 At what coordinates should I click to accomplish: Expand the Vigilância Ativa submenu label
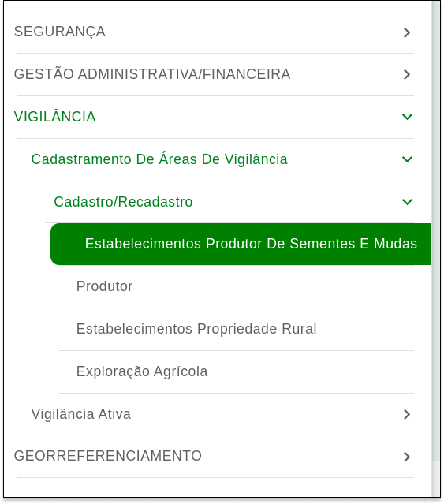click(x=81, y=414)
